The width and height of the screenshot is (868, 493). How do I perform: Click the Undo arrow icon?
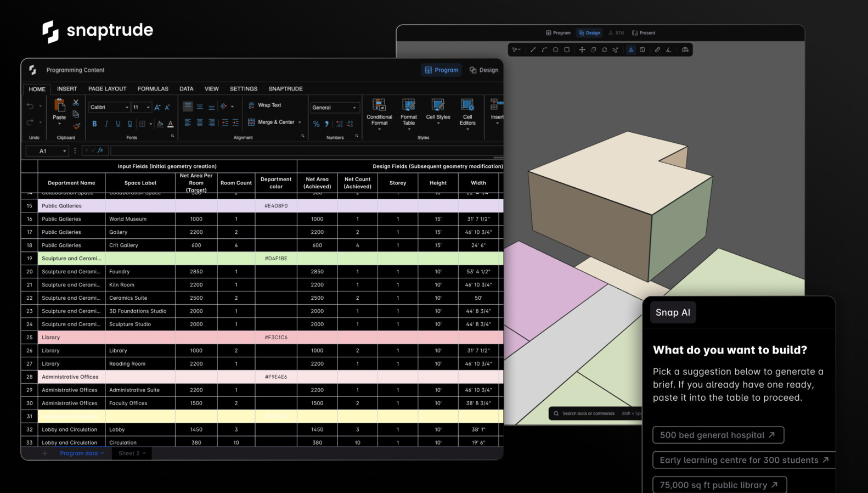tap(30, 107)
